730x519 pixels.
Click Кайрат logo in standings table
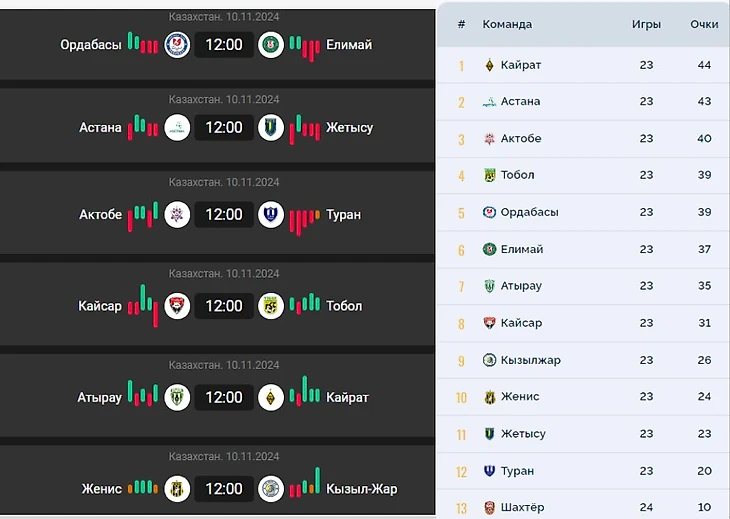[x=489, y=65]
